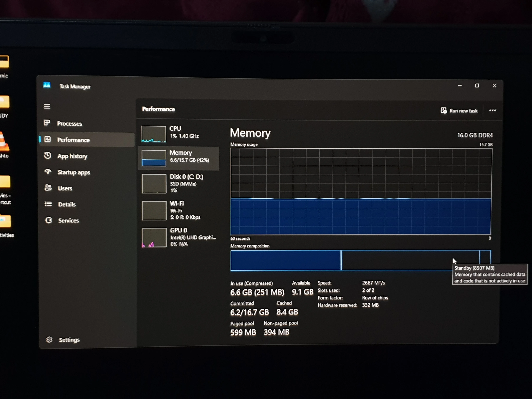Select the CPU mini graph thumbnail
Screen dimensions: 532x399
[x=153, y=134]
